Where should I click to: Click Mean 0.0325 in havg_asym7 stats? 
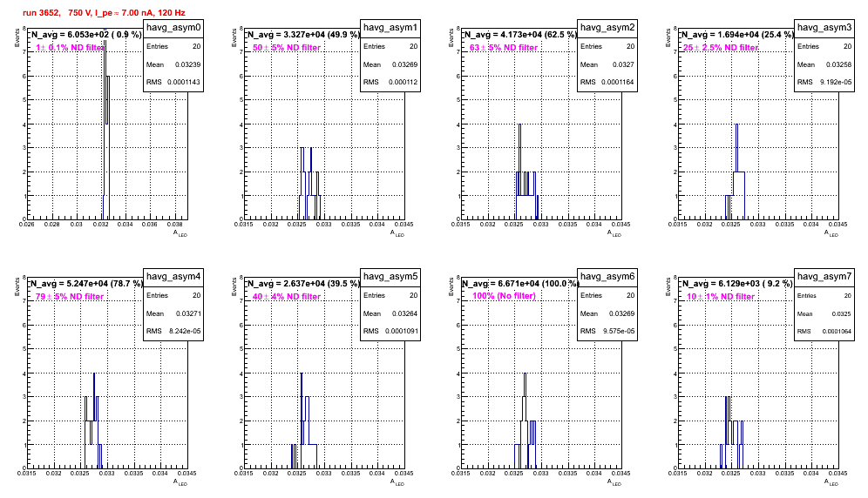click(824, 313)
